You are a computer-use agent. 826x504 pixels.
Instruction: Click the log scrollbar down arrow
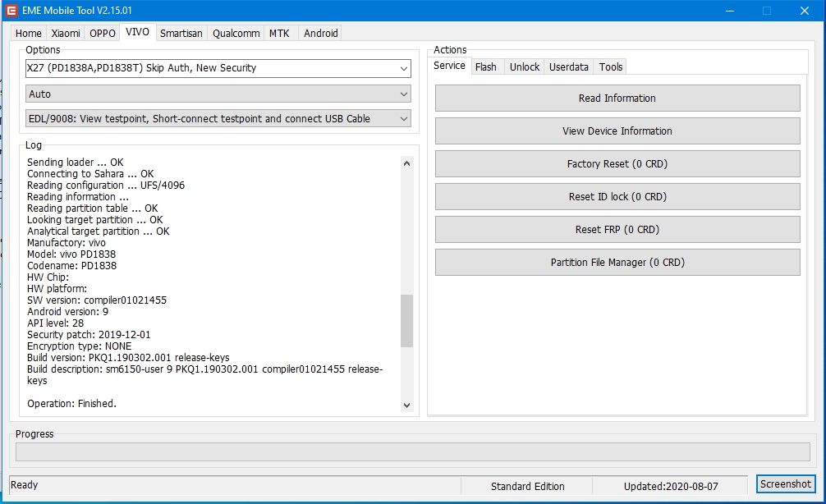[406, 405]
